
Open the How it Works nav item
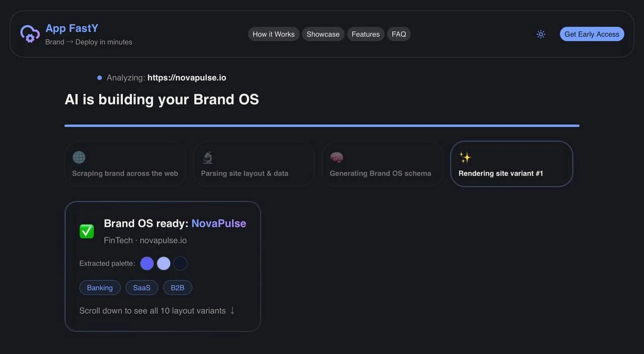point(274,34)
